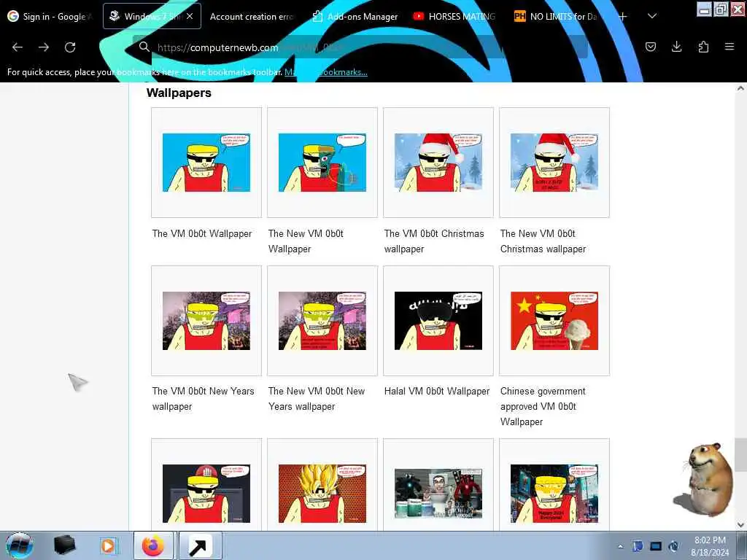The image size is (747, 560).
Task: Click the hamster desktop character
Action: [704, 480]
